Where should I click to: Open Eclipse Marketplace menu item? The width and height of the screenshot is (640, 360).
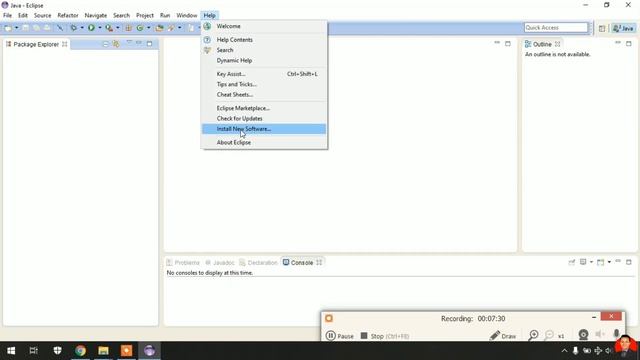264,108
